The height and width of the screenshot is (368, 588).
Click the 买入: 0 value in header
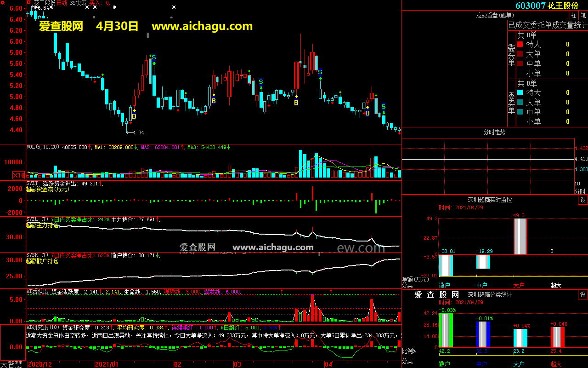(99, 3)
